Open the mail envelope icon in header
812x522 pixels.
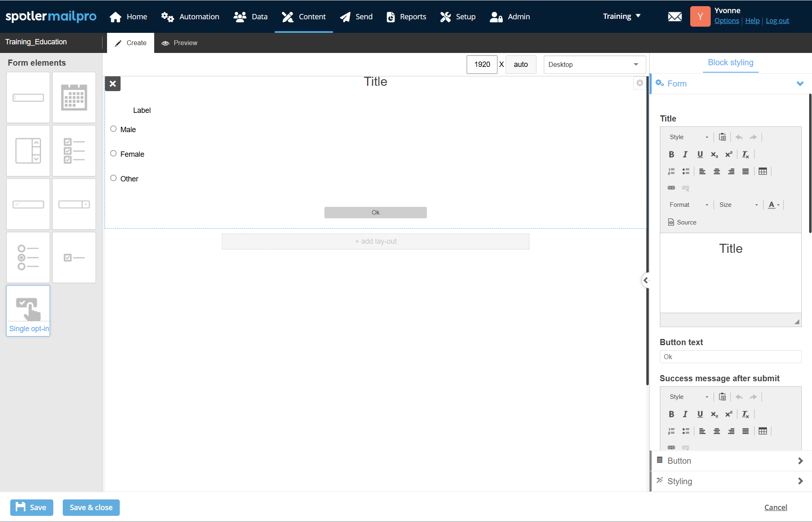point(675,17)
